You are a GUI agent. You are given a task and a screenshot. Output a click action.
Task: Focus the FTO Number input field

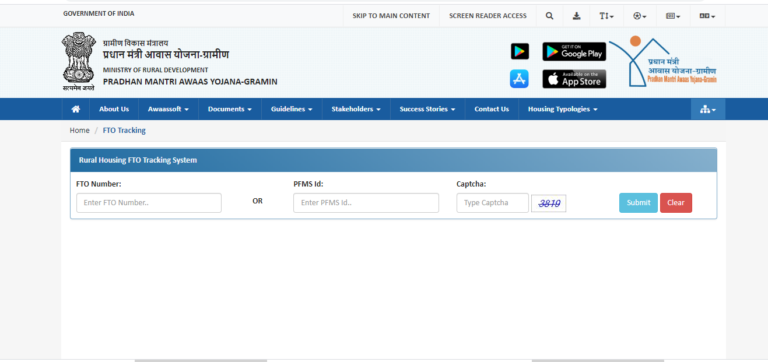point(149,203)
